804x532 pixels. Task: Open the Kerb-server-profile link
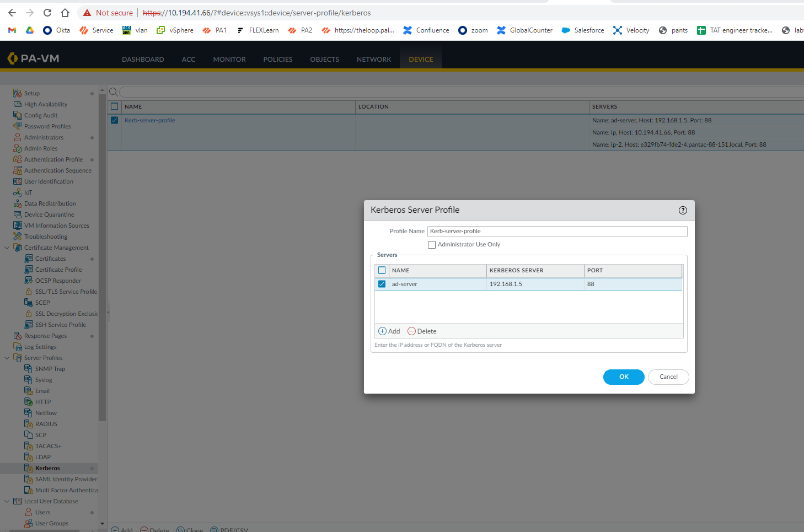tap(150, 120)
